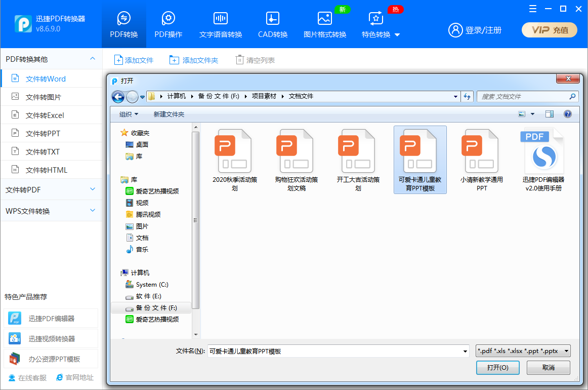The width and height of the screenshot is (588, 390).
Task: Click the 搜索 文档文件 search field
Action: pos(527,96)
